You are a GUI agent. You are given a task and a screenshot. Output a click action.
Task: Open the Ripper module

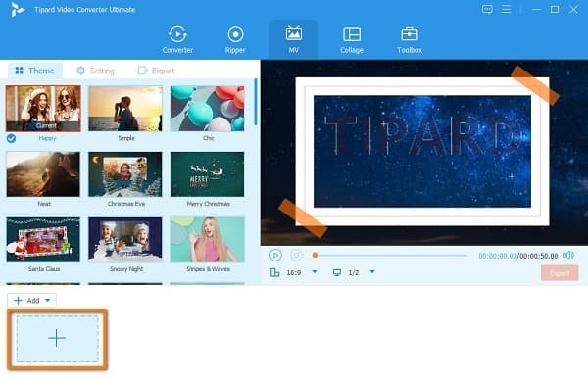pos(235,40)
